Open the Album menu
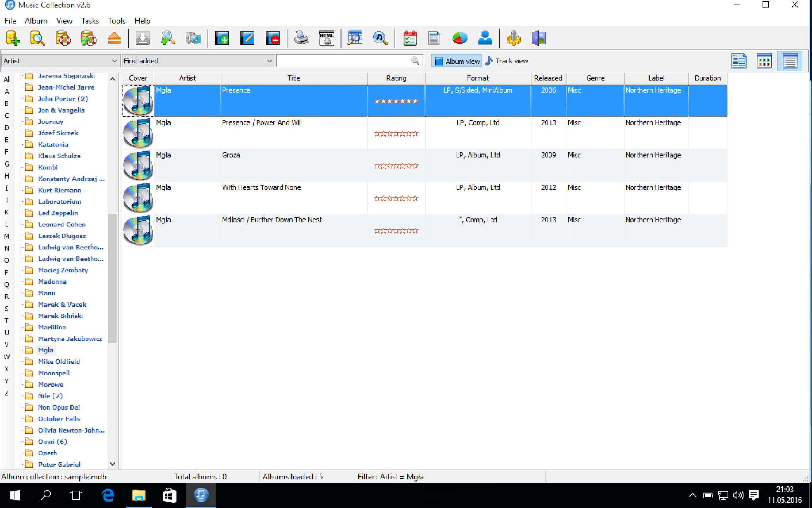 [x=36, y=21]
